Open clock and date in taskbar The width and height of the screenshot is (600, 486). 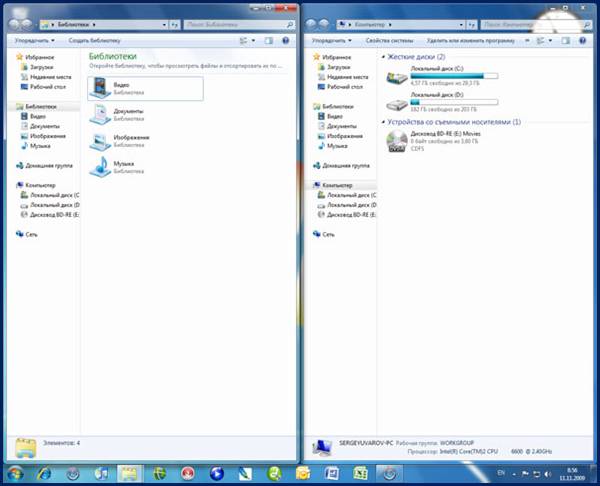[x=572, y=474]
